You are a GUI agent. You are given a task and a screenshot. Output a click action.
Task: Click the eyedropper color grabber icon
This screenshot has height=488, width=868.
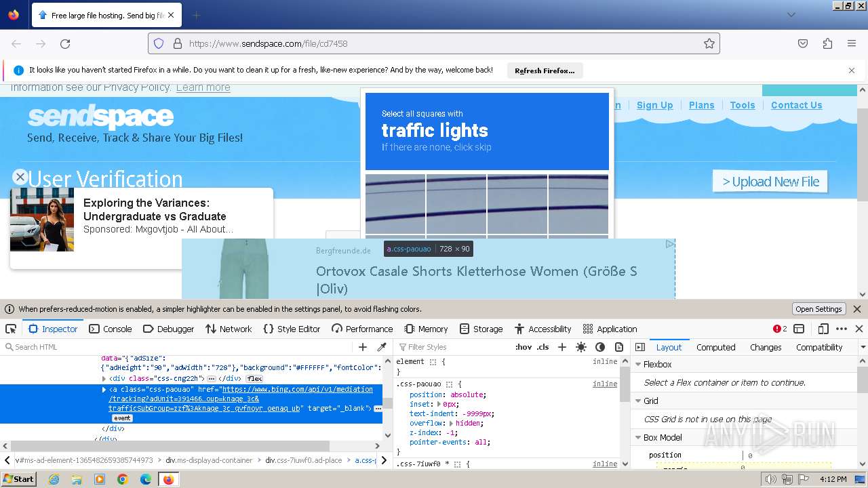point(382,347)
